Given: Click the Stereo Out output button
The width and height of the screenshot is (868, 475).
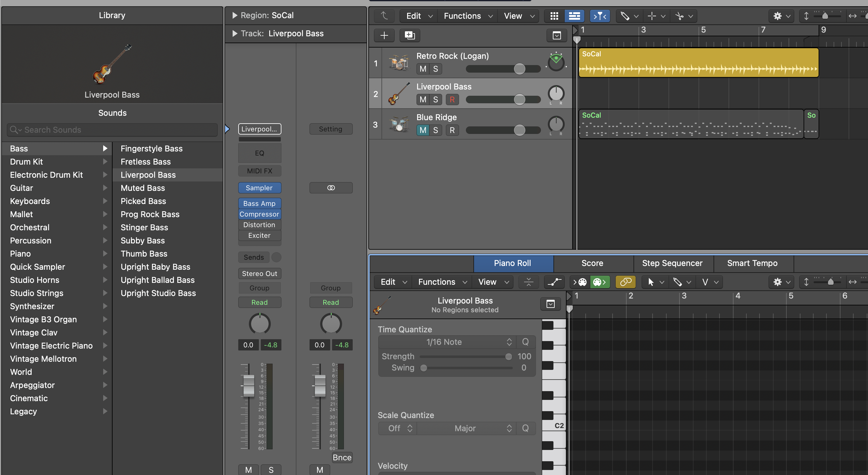Looking at the screenshot, I should pos(259,273).
